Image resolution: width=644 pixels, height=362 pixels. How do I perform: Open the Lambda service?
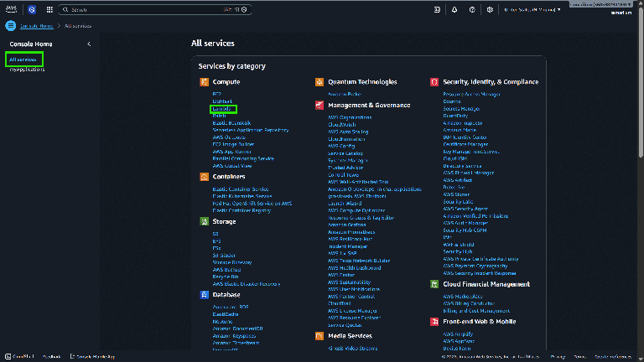221,109
